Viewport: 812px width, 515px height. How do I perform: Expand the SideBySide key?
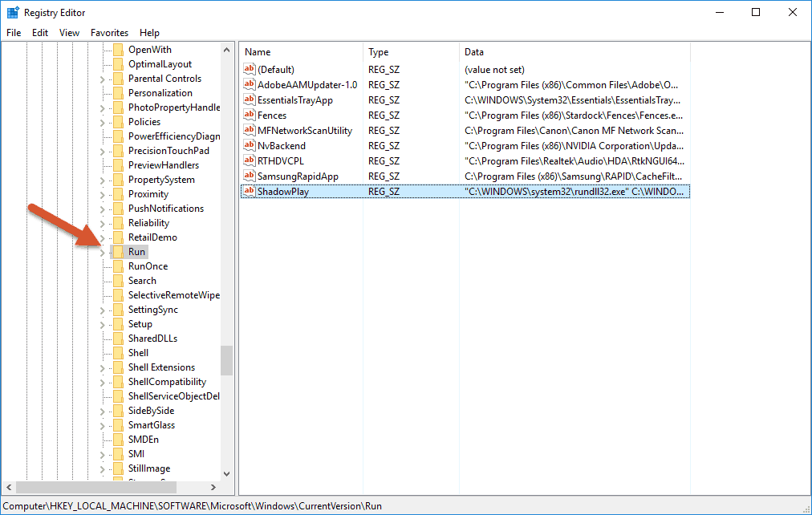pos(102,412)
